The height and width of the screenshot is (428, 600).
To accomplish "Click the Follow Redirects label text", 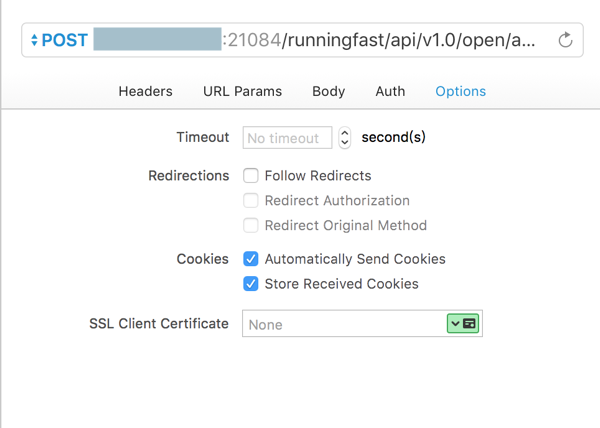I will tap(318, 176).
